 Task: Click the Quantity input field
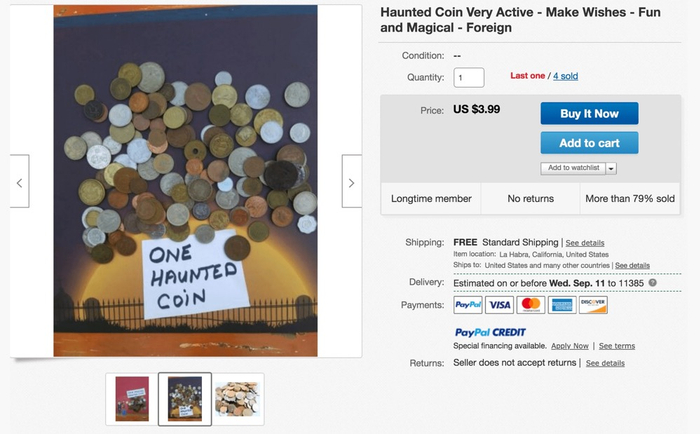click(469, 77)
